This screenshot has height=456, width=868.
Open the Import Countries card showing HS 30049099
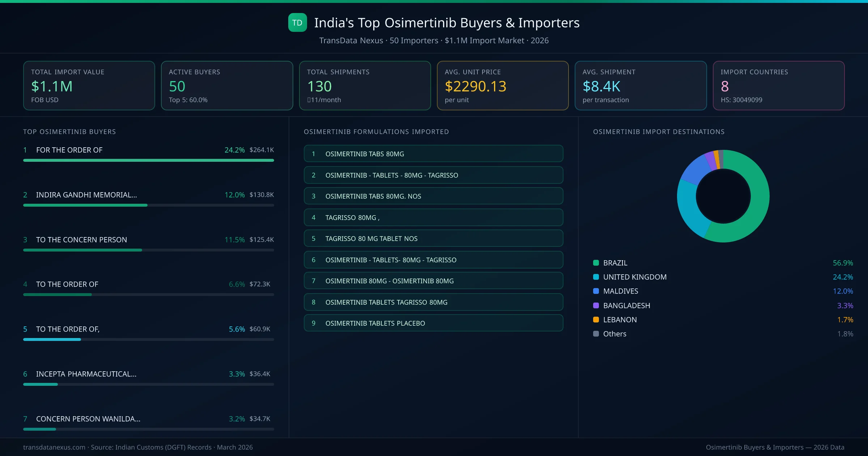[779, 85]
